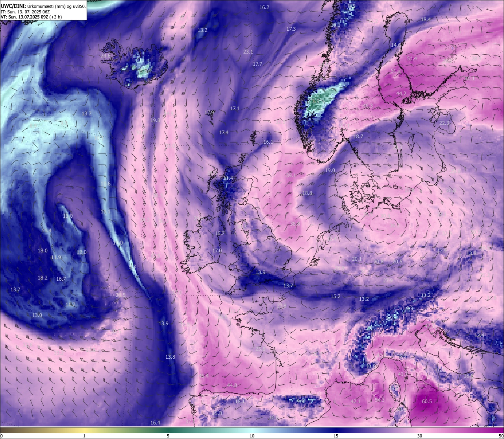The image size is (504, 439).
Task: Click the initial time line "IT: Sun. 13. 07. 2025 06Z"
Action: (x=26, y=12)
